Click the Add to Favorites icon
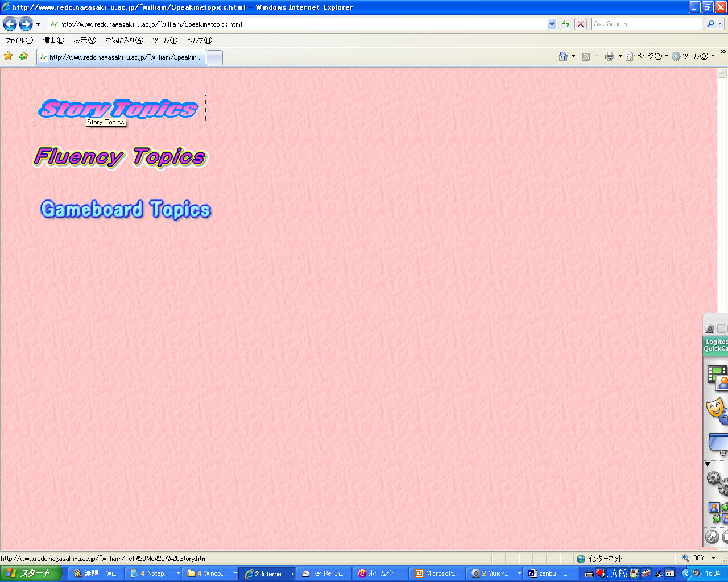 (x=23, y=56)
